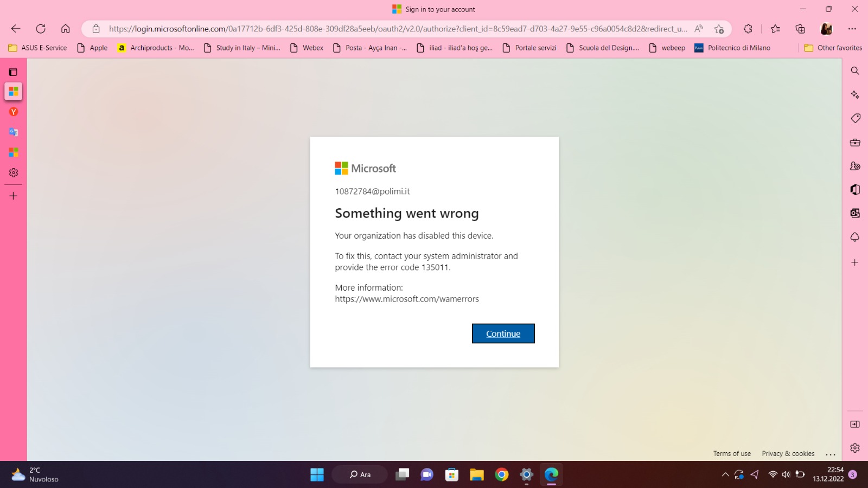The width and height of the screenshot is (868, 488).
Task: Open the Shopping tag sidebar icon
Action: (855, 118)
